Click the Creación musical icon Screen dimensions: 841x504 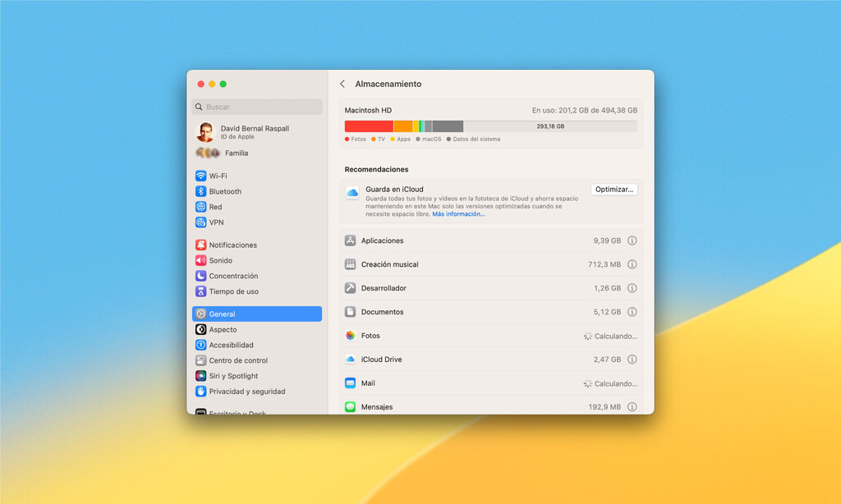click(x=350, y=264)
